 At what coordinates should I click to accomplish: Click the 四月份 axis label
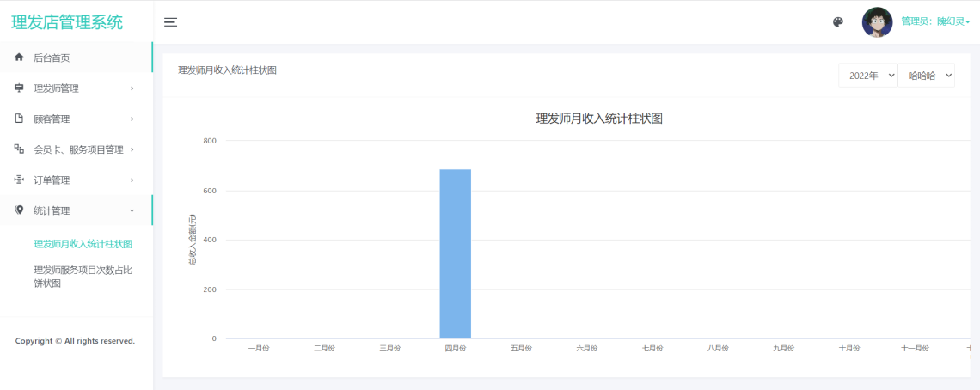tap(456, 349)
